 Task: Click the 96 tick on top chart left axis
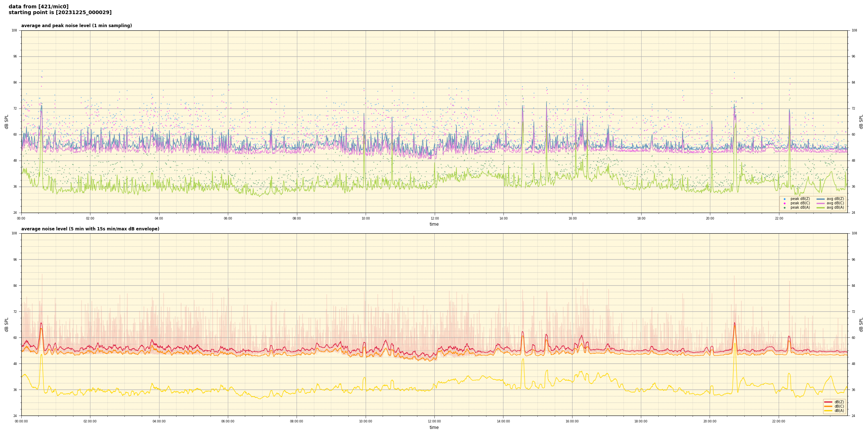(15, 56)
